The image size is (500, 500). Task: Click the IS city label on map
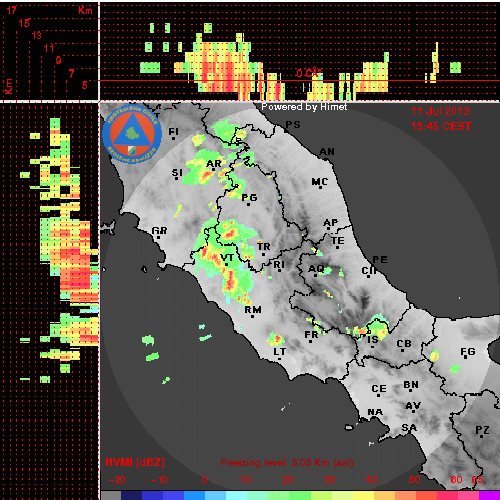[373, 339]
